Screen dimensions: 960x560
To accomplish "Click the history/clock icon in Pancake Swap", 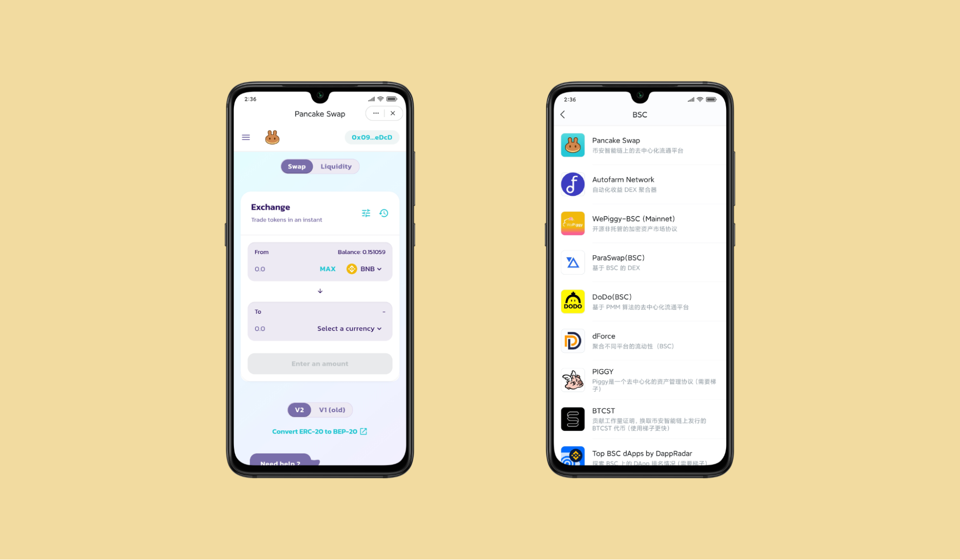I will click(x=384, y=213).
